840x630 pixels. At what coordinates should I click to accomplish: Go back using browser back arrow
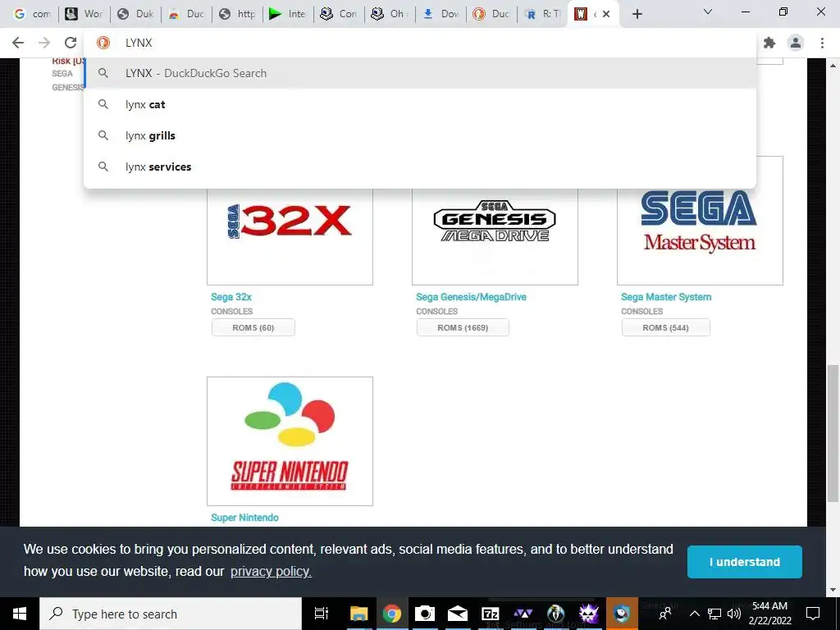point(18,43)
